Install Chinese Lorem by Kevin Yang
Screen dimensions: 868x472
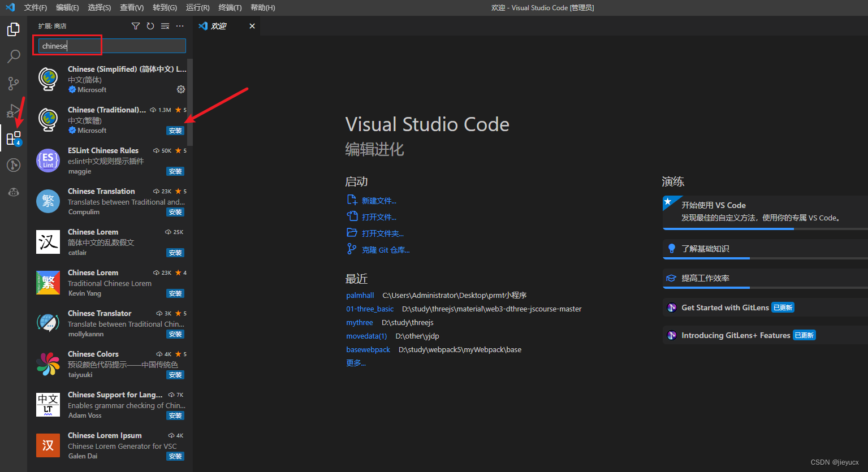coord(175,293)
